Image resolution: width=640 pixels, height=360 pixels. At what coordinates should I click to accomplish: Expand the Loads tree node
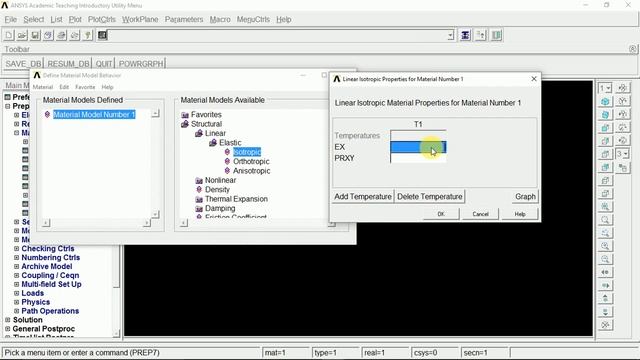(x=17, y=293)
